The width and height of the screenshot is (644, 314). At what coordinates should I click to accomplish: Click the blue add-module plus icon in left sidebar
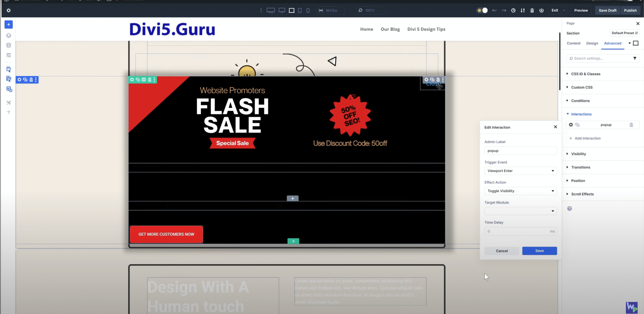[x=9, y=24]
